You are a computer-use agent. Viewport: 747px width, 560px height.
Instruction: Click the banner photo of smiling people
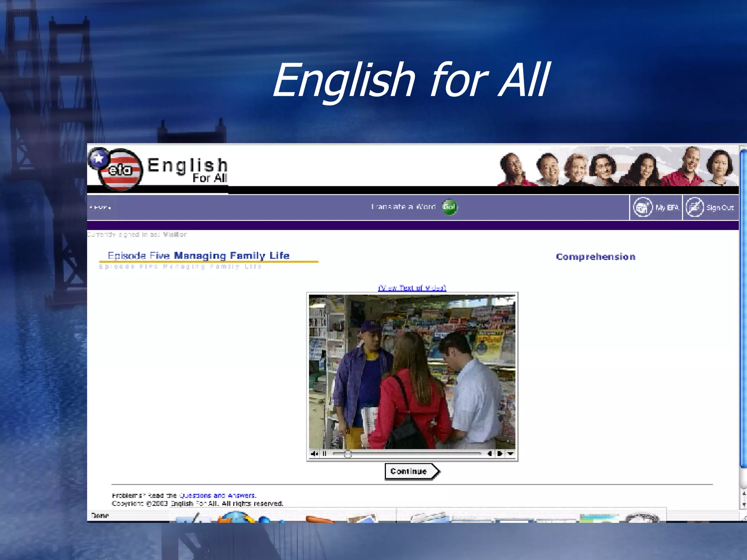click(x=618, y=166)
